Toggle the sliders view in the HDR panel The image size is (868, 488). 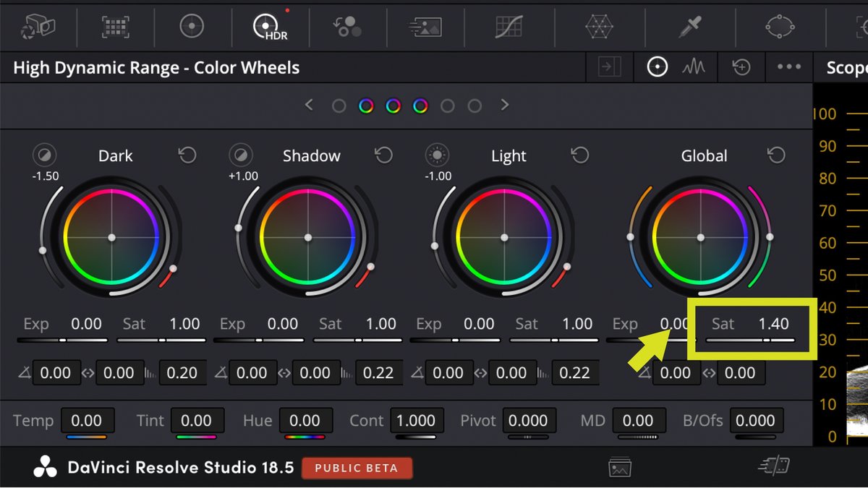point(694,67)
